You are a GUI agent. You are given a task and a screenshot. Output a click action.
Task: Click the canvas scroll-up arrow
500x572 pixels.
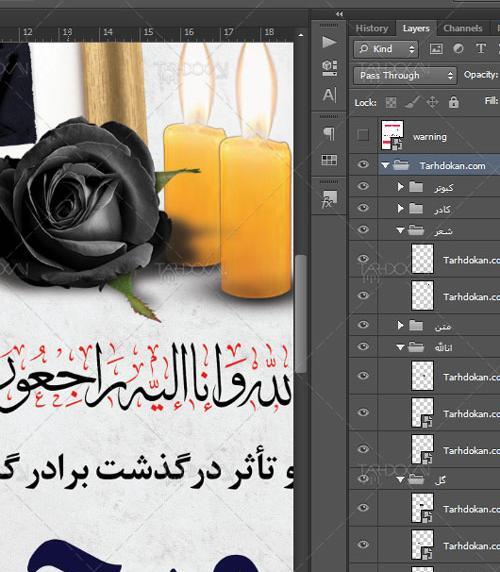coord(301,35)
